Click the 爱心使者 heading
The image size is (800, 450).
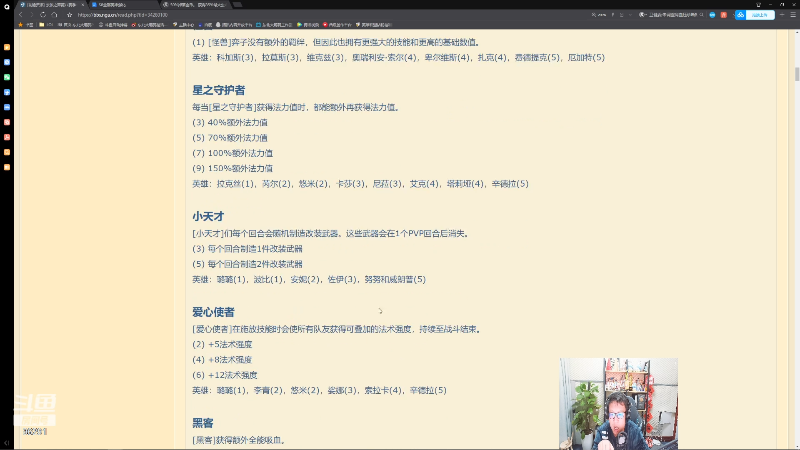tap(213, 312)
